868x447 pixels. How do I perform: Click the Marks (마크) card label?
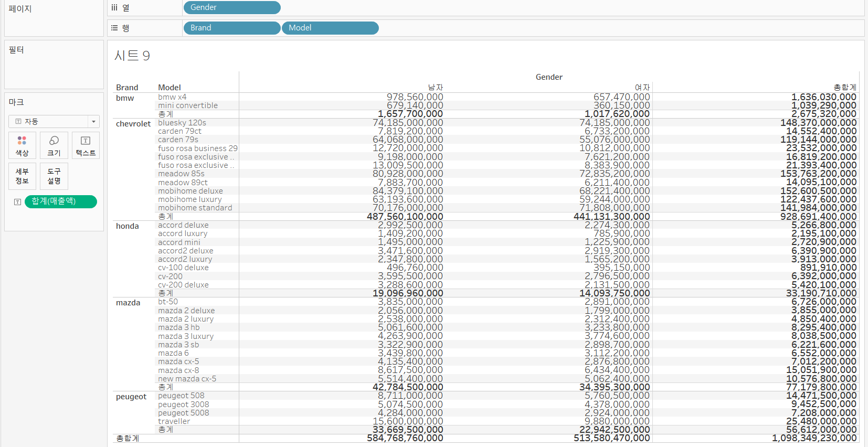point(16,102)
